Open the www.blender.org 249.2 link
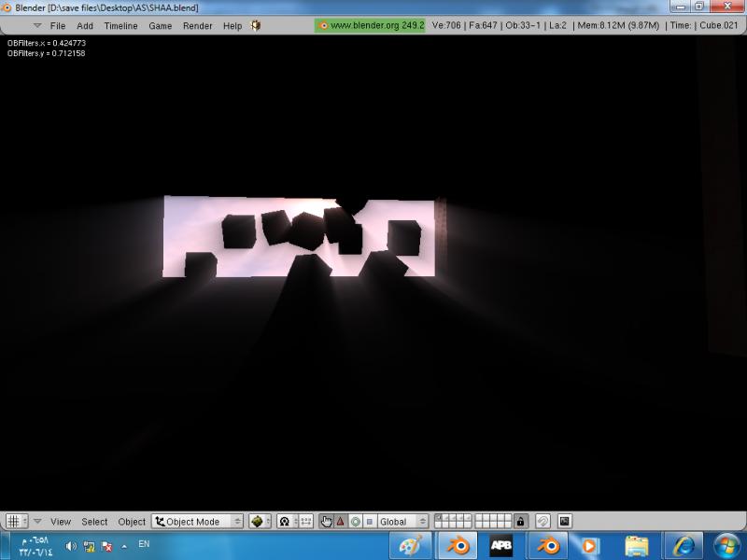Image resolution: width=747 pixels, height=560 pixels. tap(370, 25)
